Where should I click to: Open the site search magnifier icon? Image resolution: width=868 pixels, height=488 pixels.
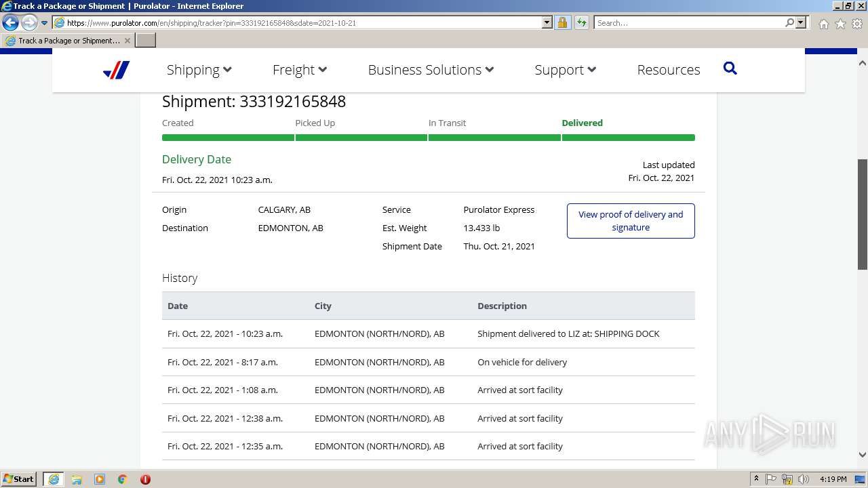730,68
